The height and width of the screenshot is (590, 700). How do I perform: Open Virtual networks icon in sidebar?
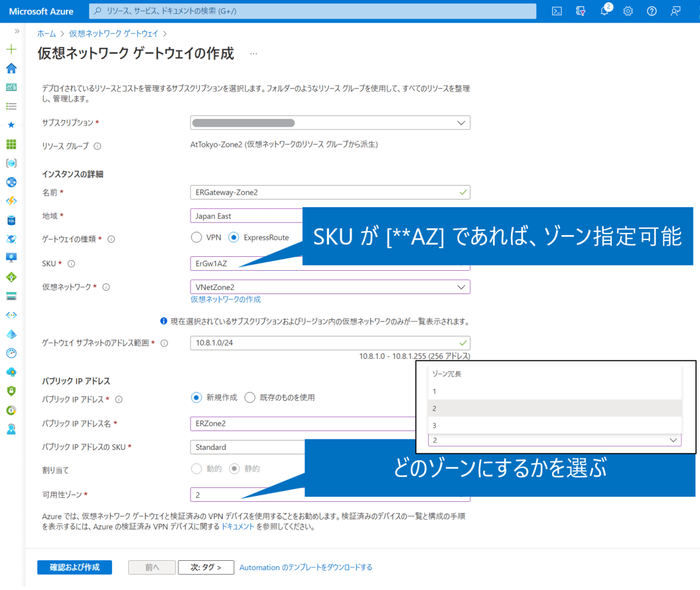pos(11,315)
